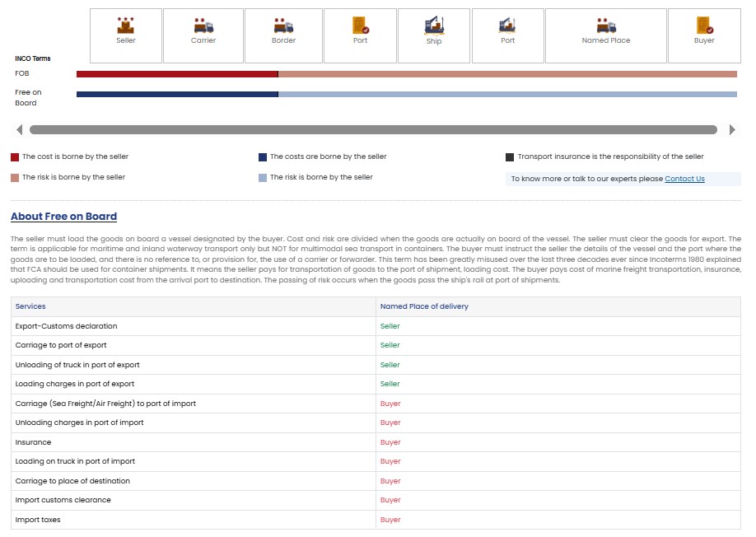The image size is (756, 537).
Task: Click the Services column header
Action: pos(30,306)
